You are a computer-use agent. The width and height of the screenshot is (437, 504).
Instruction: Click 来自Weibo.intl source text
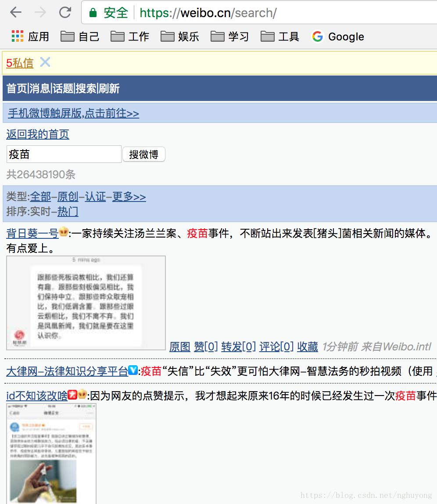click(x=396, y=346)
